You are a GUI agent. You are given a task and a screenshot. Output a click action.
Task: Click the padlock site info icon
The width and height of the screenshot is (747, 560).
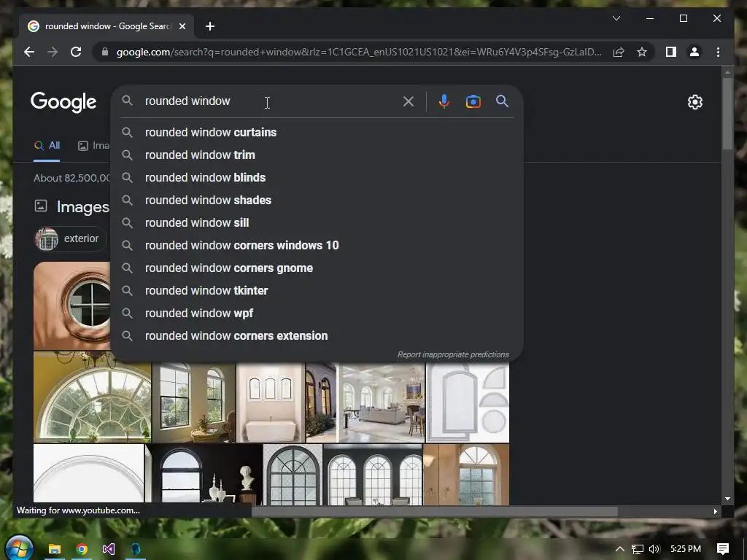coord(105,52)
